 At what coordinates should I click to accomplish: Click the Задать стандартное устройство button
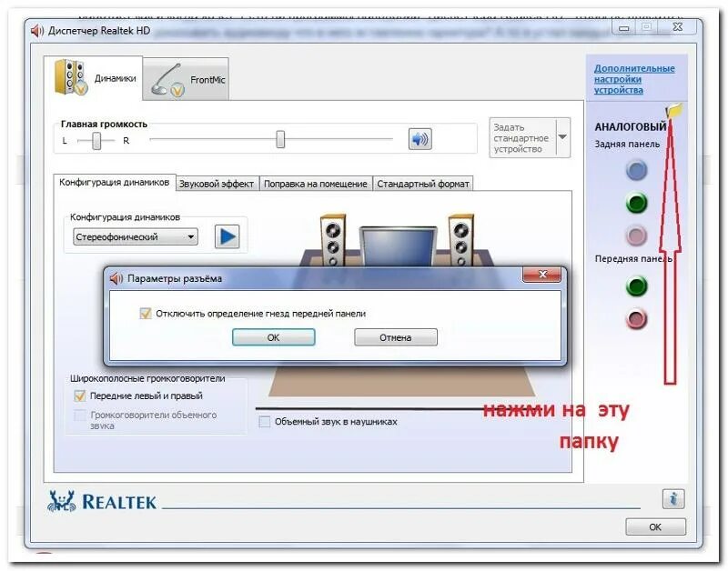(x=522, y=138)
